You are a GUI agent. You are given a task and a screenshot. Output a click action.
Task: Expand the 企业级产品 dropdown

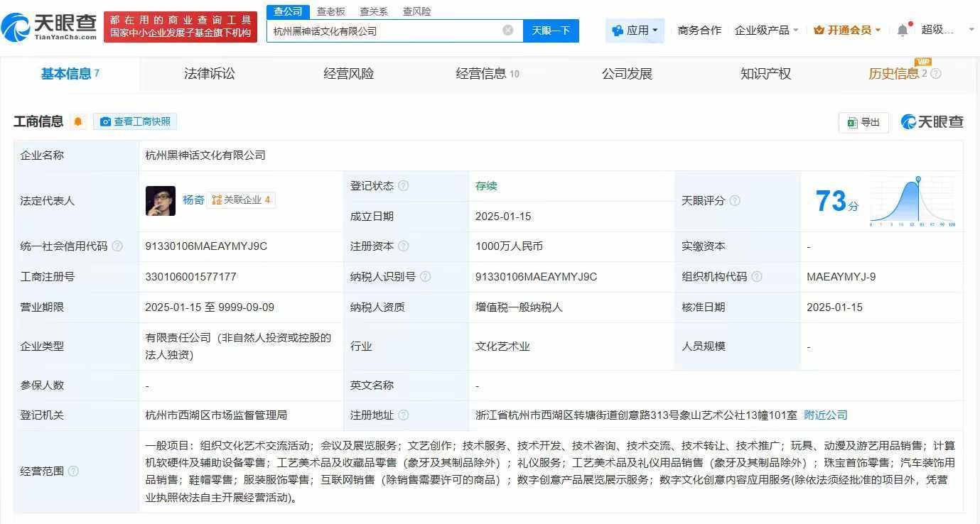766,31
